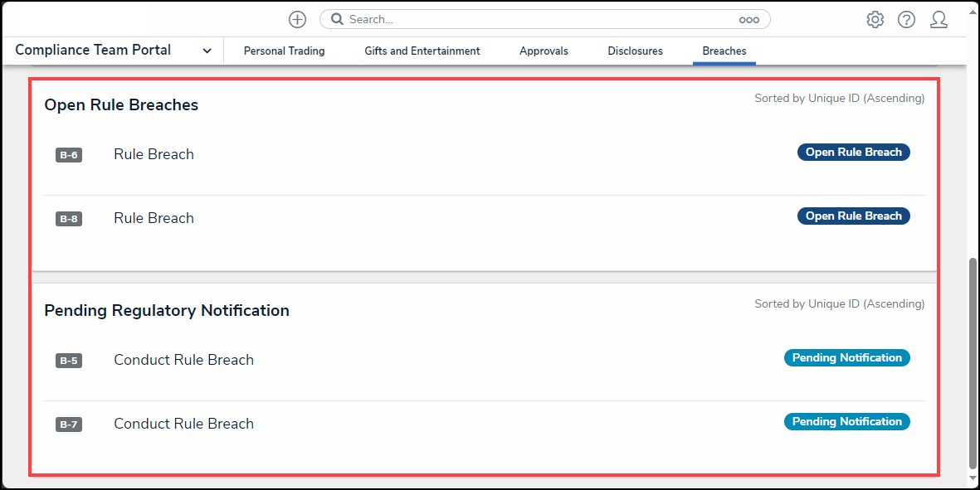Go to the Approvals tab
980x490 pixels.
click(544, 51)
